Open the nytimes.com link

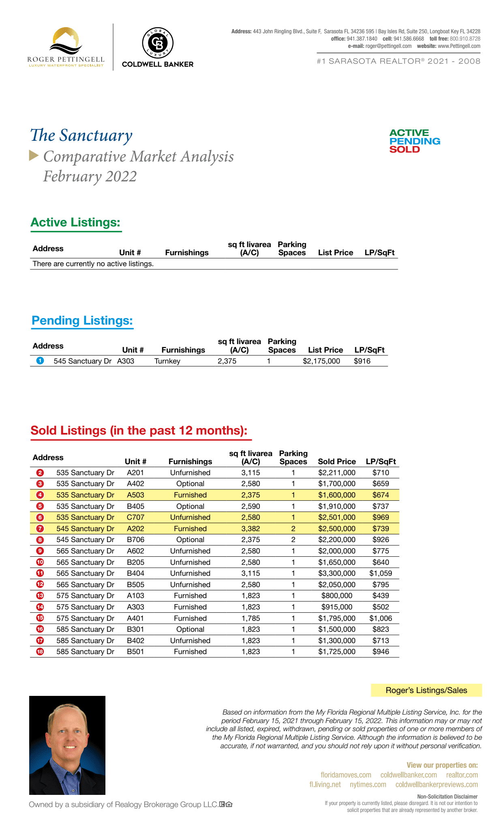[x=368, y=785]
